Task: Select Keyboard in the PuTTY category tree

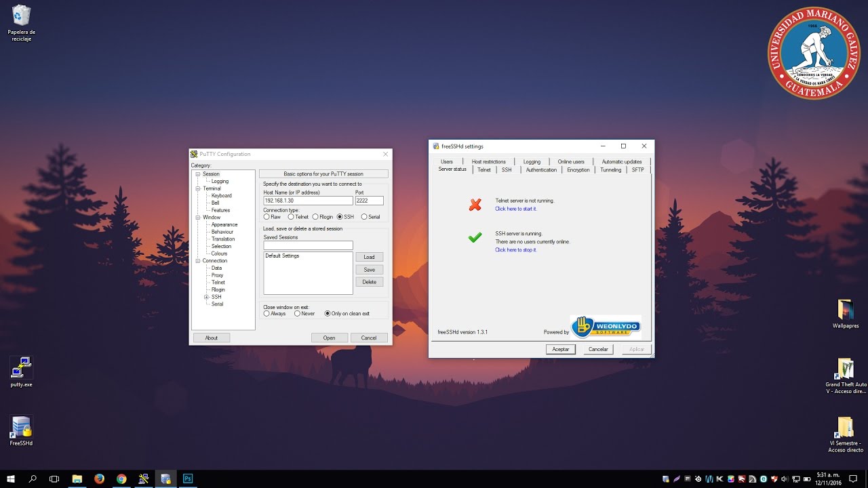Action: click(x=221, y=196)
